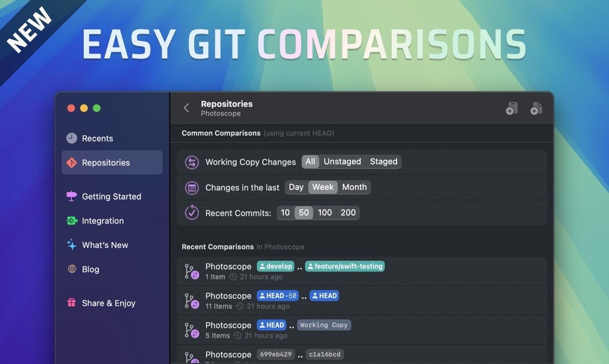This screenshot has width=609, height=364.
Task: Click HEAD tag in the 5 Items row
Action: click(271, 325)
